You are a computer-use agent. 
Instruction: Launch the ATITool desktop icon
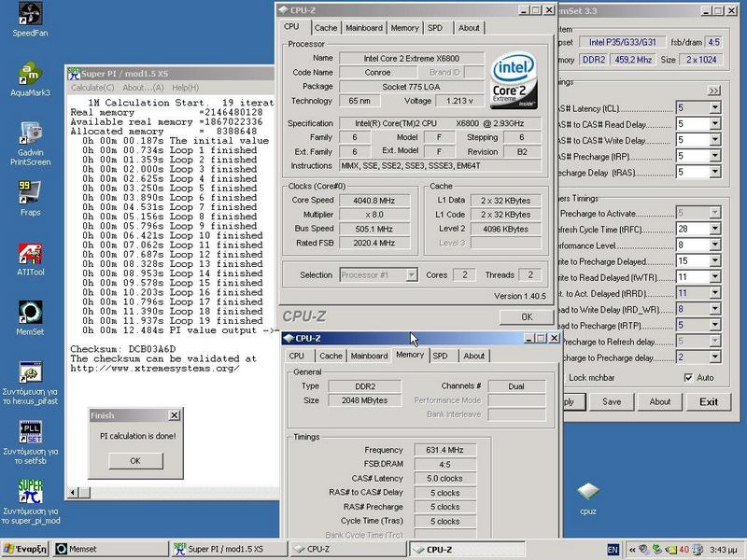tap(31, 254)
